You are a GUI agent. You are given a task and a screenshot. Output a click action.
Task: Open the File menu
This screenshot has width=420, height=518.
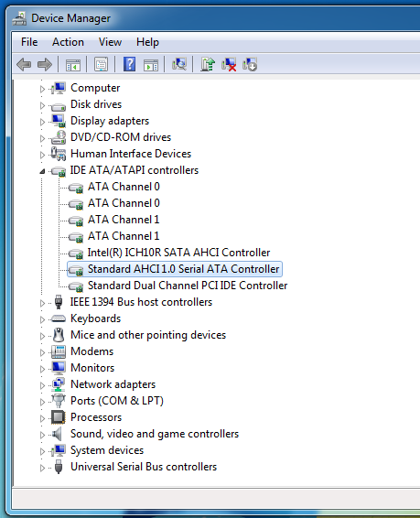[29, 42]
